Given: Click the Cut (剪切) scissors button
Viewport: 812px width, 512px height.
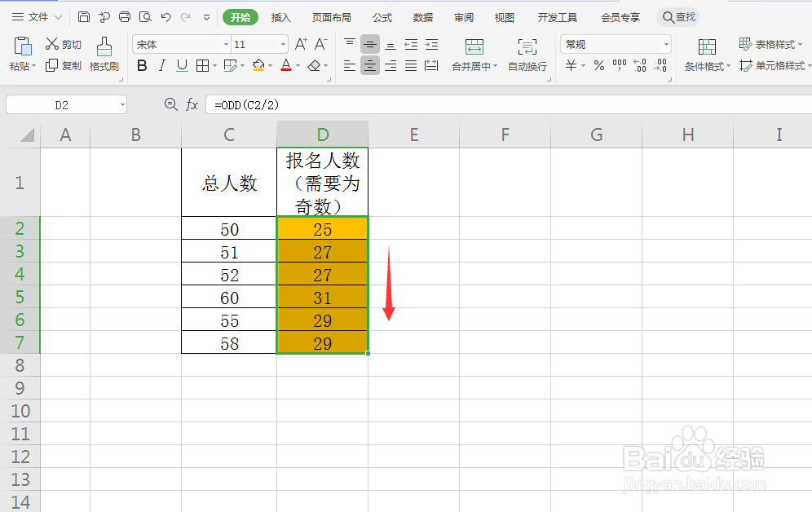Looking at the screenshot, I should click(63, 44).
